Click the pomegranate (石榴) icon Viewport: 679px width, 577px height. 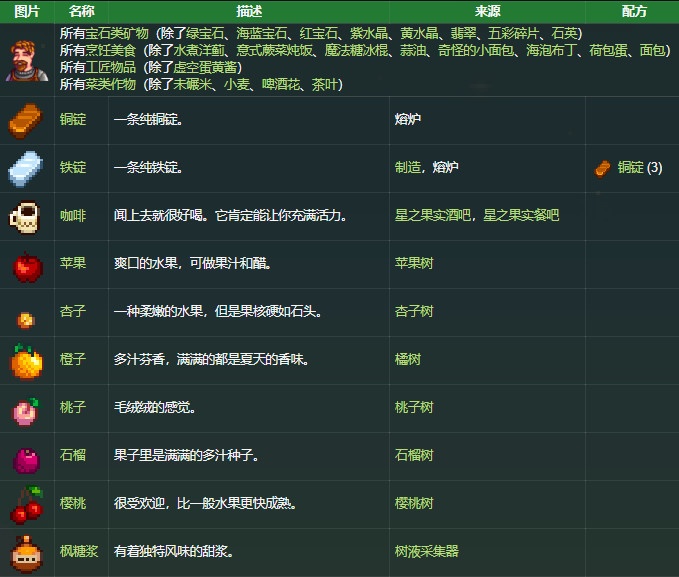pyautogui.click(x=26, y=461)
